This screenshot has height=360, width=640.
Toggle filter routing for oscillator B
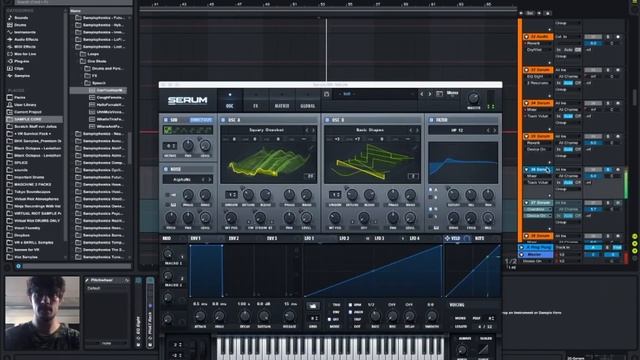pos(431,198)
